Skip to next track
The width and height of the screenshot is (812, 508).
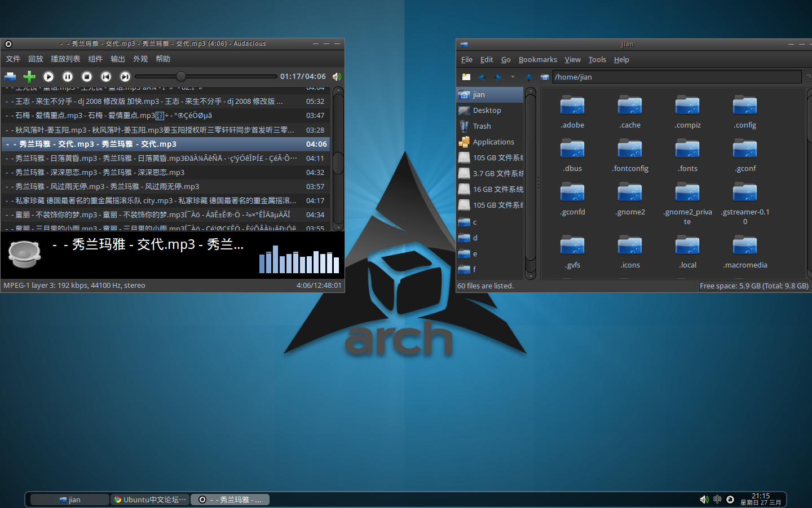click(125, 76)
